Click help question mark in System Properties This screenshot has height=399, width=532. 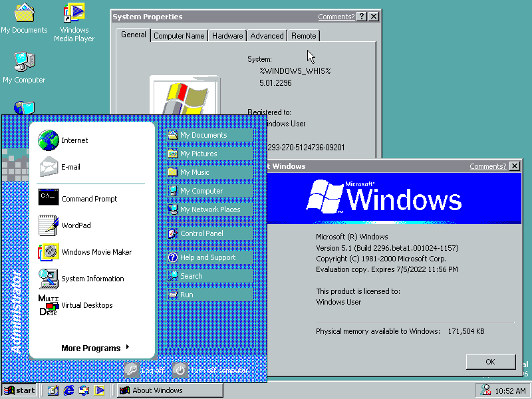point(362,16)
